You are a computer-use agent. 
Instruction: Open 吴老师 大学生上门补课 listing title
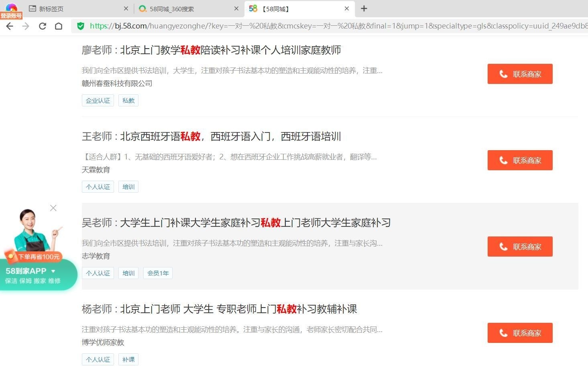coord(236,222)
